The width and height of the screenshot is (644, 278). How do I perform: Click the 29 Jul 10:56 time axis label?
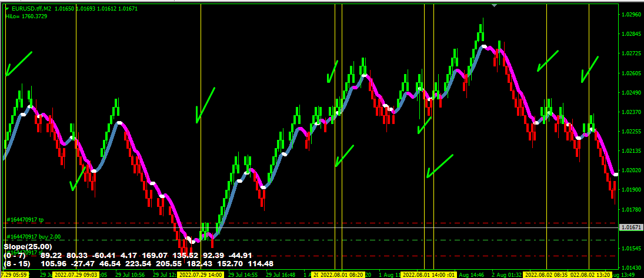point(129,274)
